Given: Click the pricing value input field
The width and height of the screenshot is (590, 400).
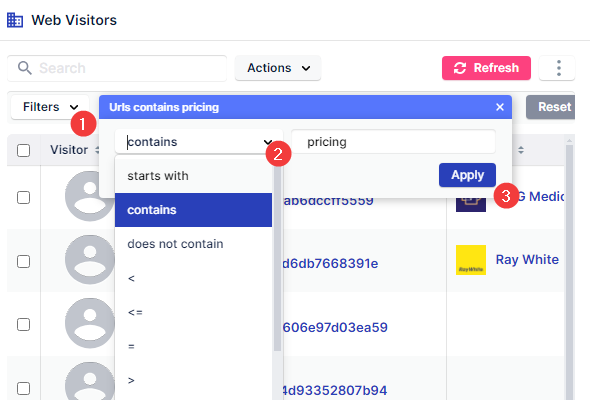Looking at the screenshot, I should coord(393,142).
